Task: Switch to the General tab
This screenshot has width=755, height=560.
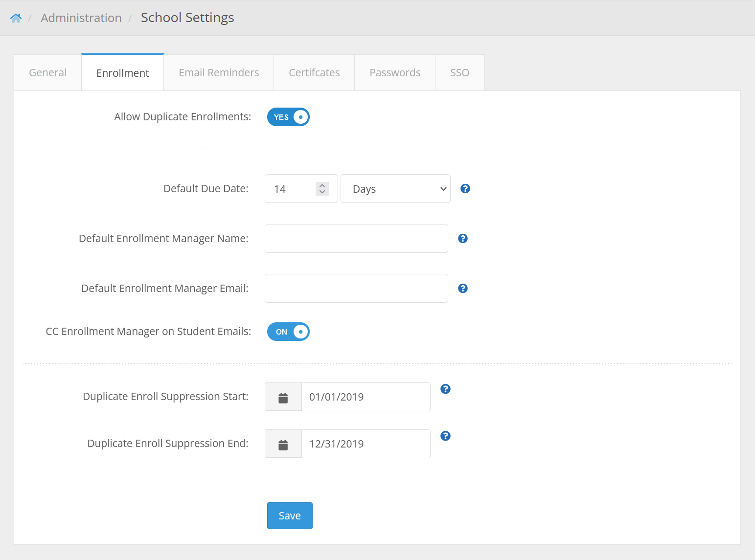Action: pyautogui.click(x=48, y=73)
